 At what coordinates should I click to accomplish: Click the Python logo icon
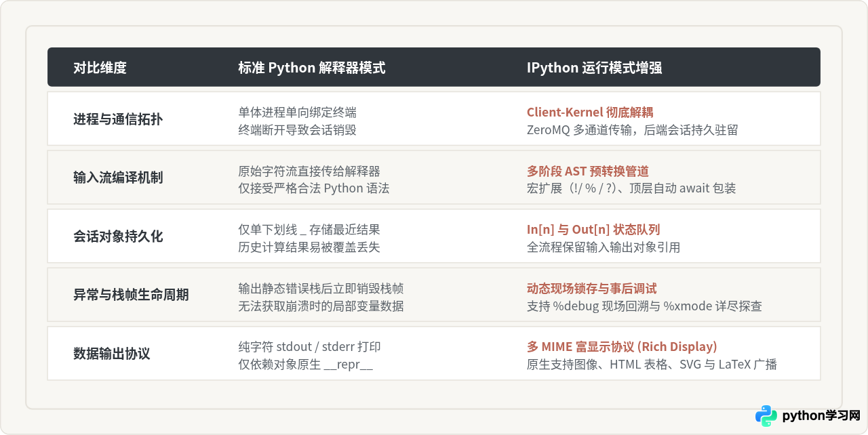pos(766,416)
